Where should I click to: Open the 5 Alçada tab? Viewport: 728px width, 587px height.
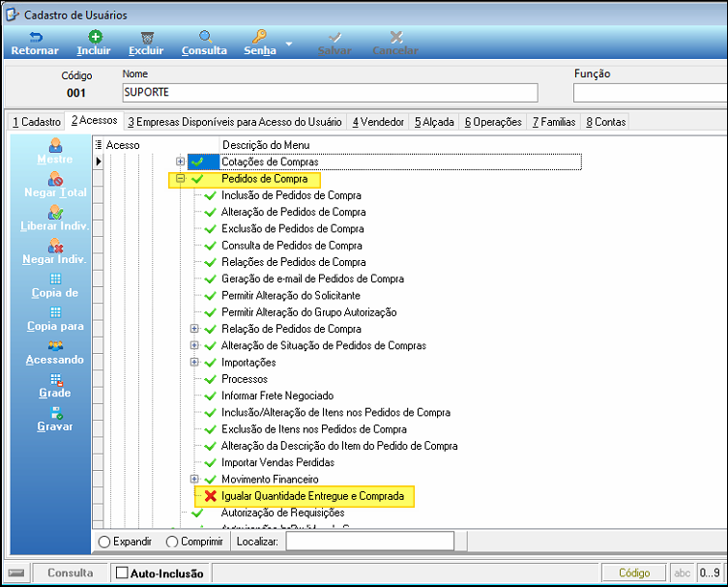click(x=434, y=122)
